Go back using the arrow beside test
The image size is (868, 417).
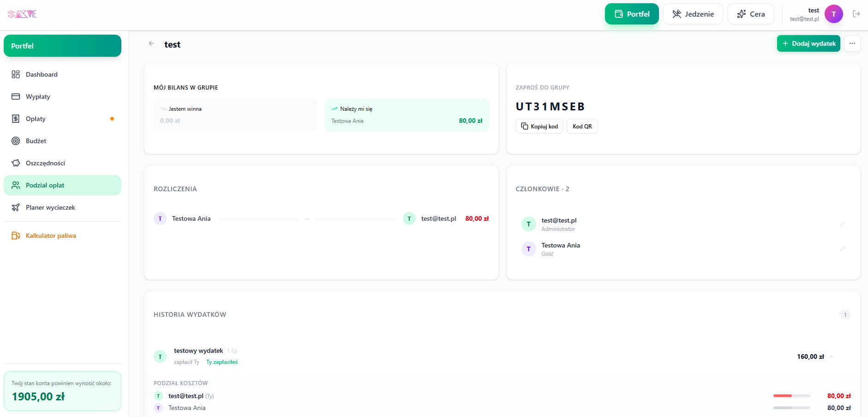(151, 44)
